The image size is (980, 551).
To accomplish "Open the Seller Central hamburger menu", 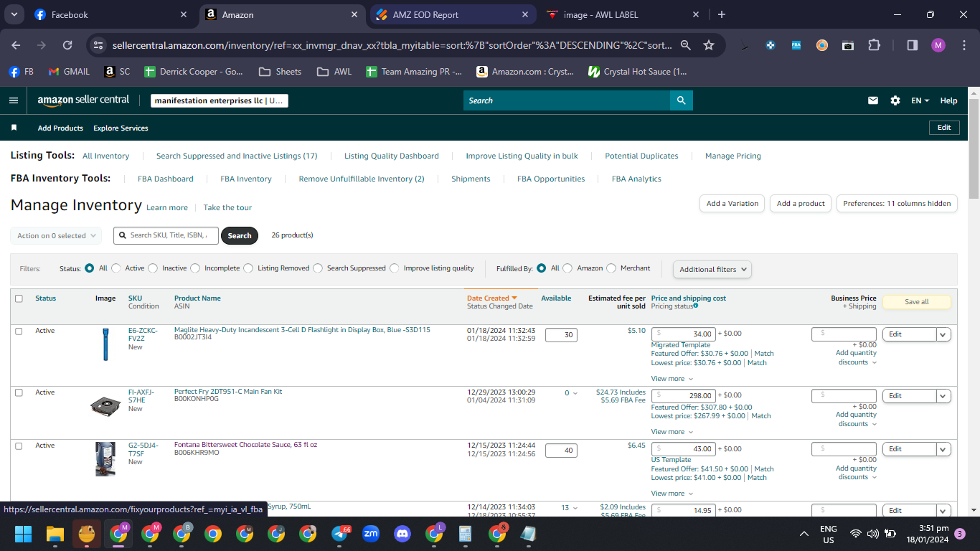I will click(x=14, y=100).
